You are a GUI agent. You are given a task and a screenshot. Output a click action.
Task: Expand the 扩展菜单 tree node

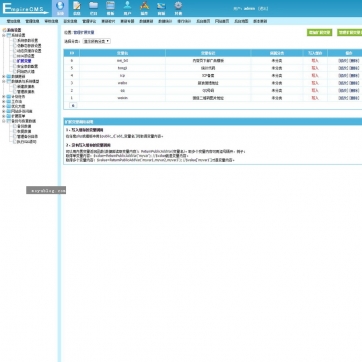click(4, 116)
